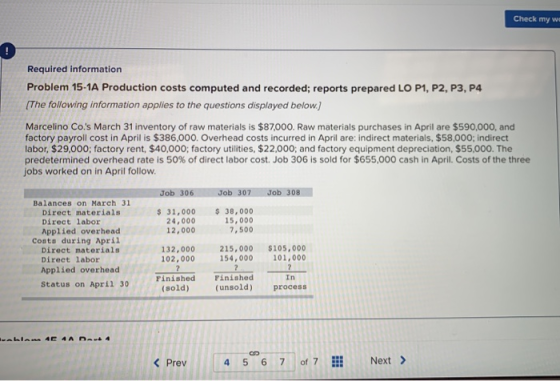Jump to question 5
Viewport: 560px width, 381px height.
(x=245, y=362)
